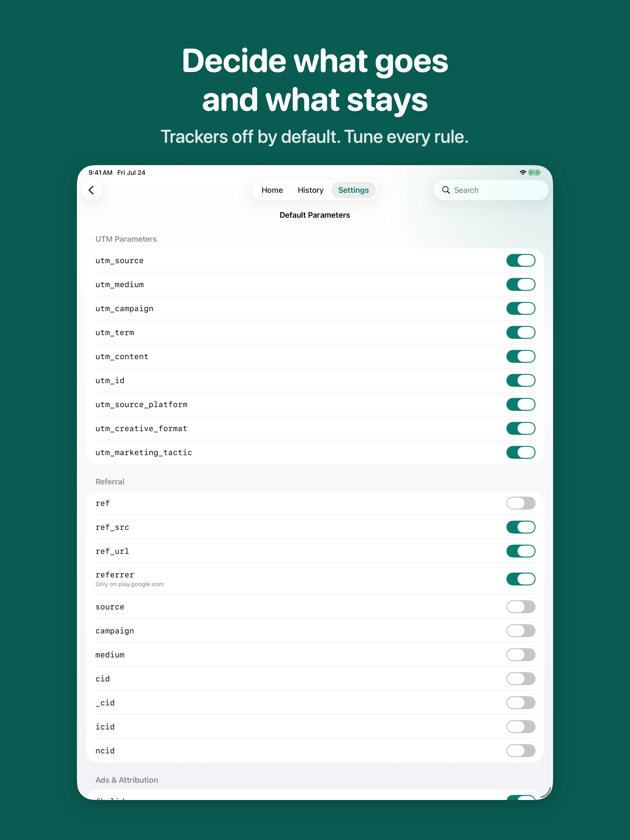Disable the utm_id toggle
Viewport: 630px width, 840px height.
point(521,380)
